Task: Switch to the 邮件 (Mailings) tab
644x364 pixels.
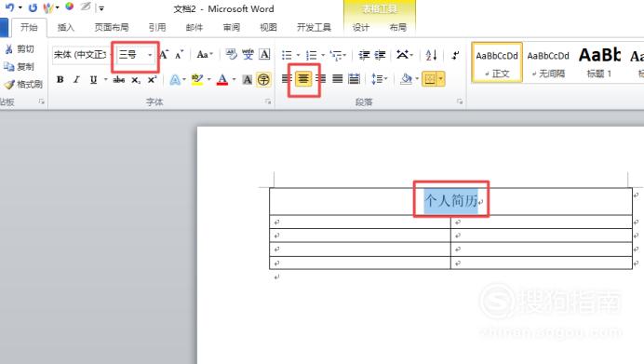Action: pyautogui.click(x=195, y=28)
